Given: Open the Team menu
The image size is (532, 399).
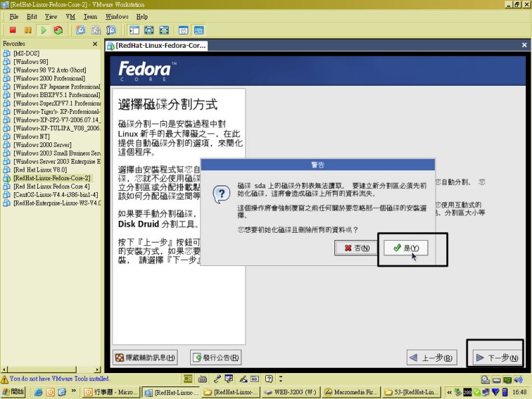Looking at the screenshot, I should pyautogui.click(x=90, y=17).
